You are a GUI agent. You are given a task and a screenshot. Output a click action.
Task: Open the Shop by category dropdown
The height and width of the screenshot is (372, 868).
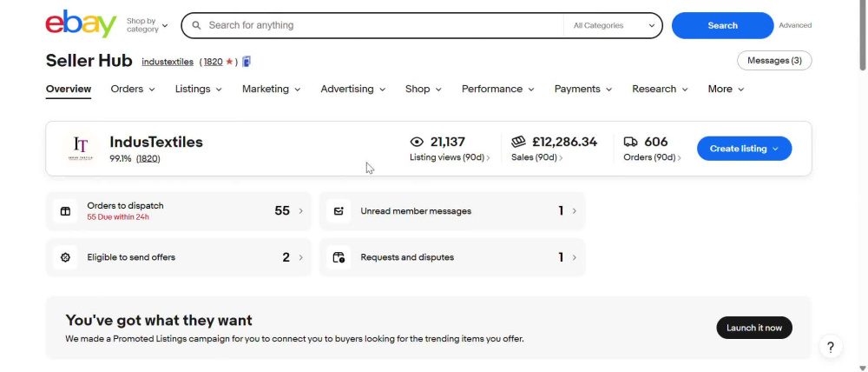(x=147, y=25)
